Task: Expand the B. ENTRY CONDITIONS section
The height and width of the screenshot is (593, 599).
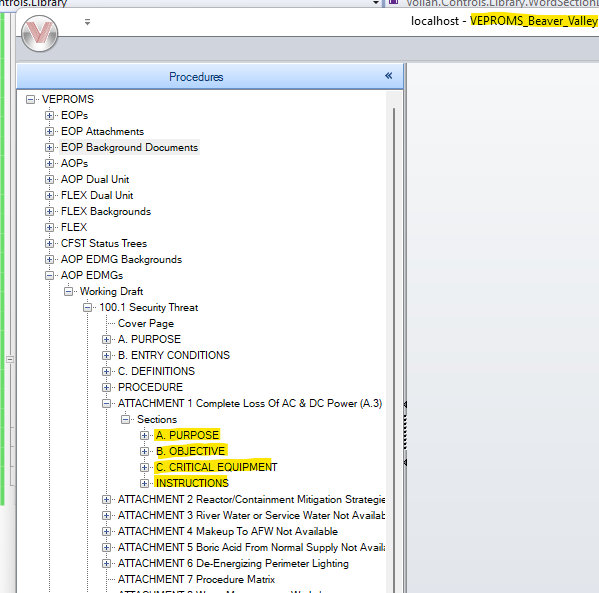Action: coord(107,355)
